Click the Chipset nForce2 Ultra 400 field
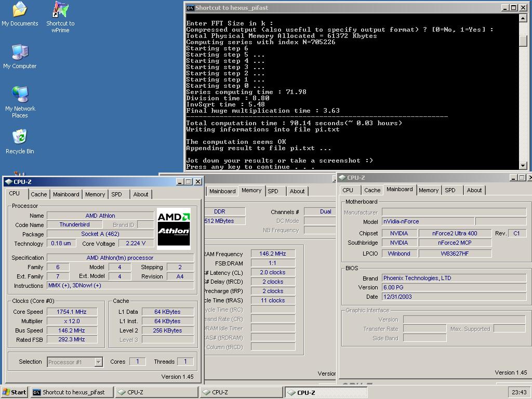This screenshot has width=532, height=399. click(455, 233)
